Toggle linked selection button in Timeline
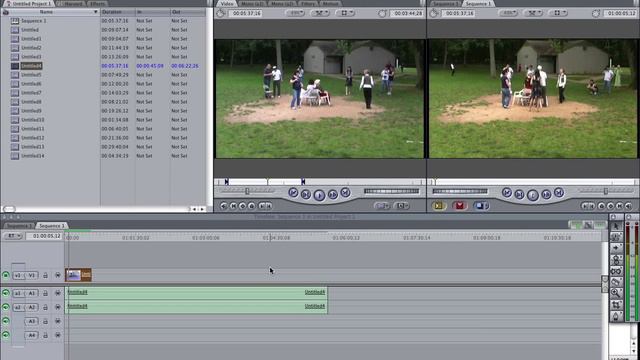The width and height of the screenshot is (640, 360). click(588, 225)
